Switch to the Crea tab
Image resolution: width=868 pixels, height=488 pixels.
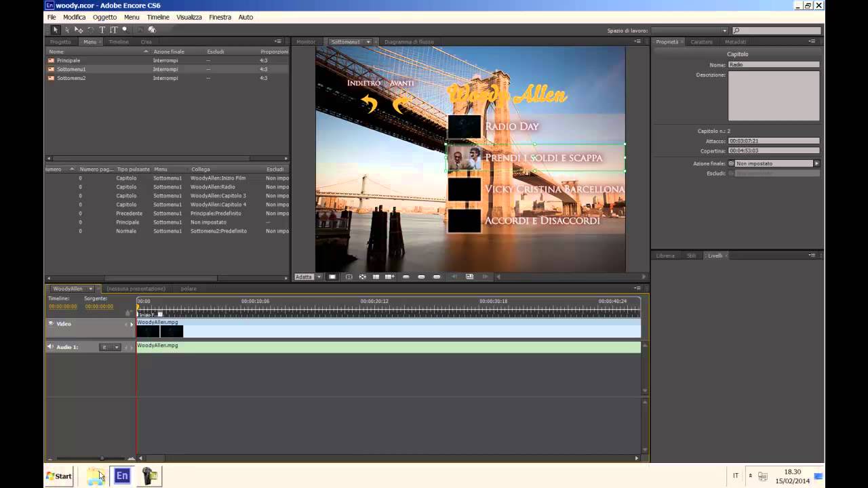click(146, 42)
